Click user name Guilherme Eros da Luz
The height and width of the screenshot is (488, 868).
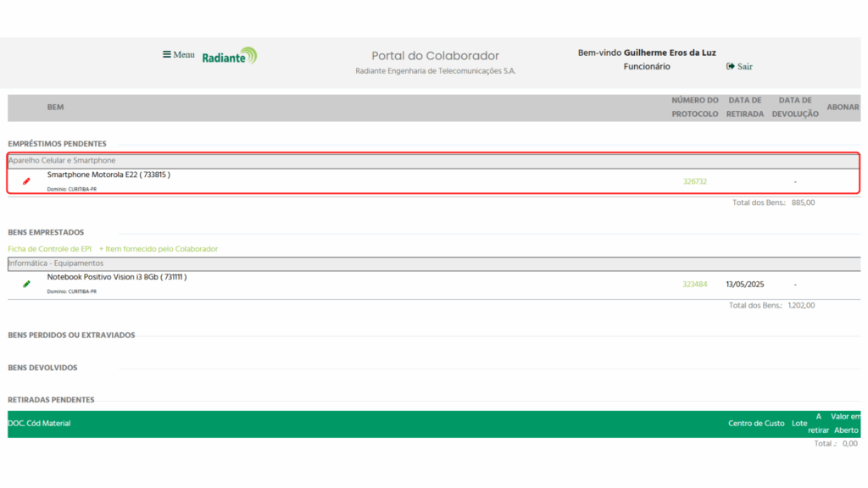[669, 53]
